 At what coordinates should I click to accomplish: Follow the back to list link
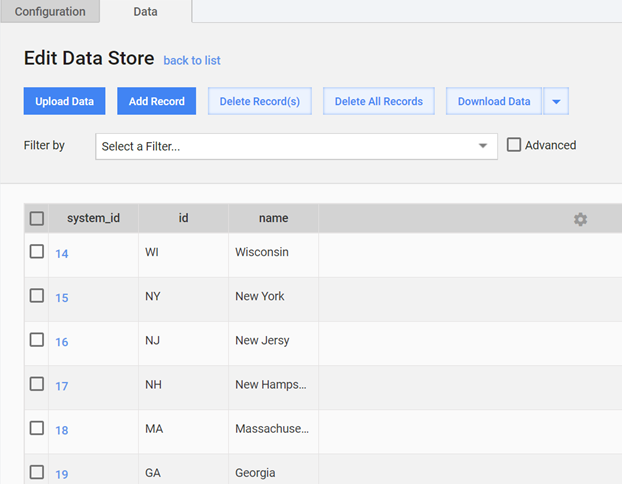[192, 60]
